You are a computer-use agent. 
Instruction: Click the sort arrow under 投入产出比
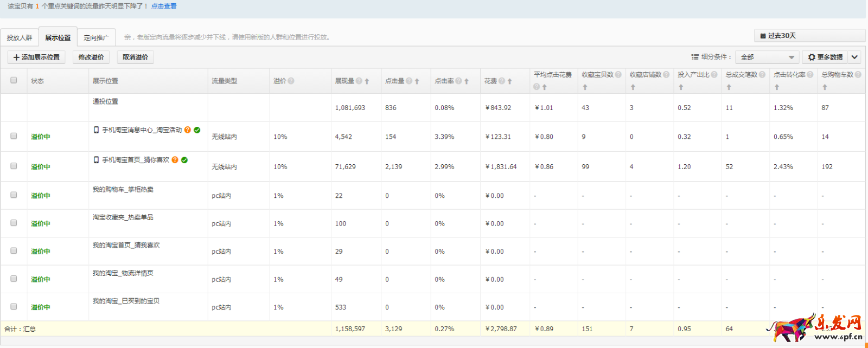(681, 87)
